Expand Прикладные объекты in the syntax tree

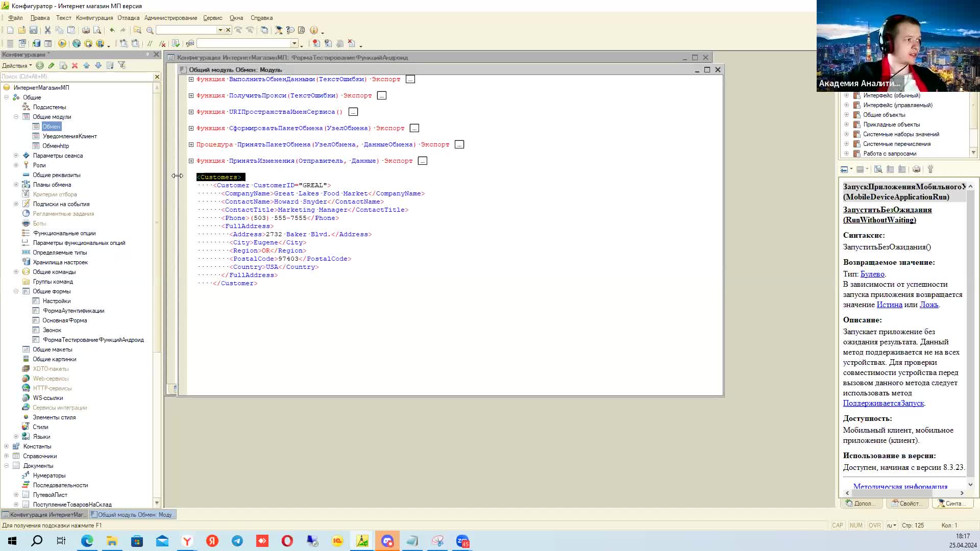846,124
